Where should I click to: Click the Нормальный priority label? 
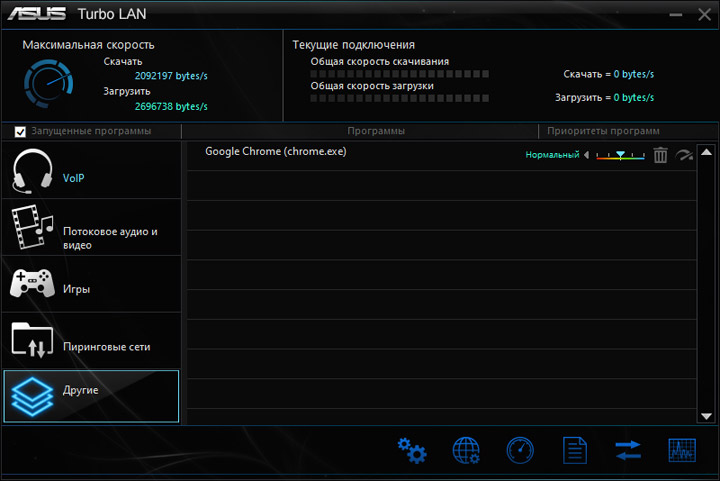[x=552, y=155]
